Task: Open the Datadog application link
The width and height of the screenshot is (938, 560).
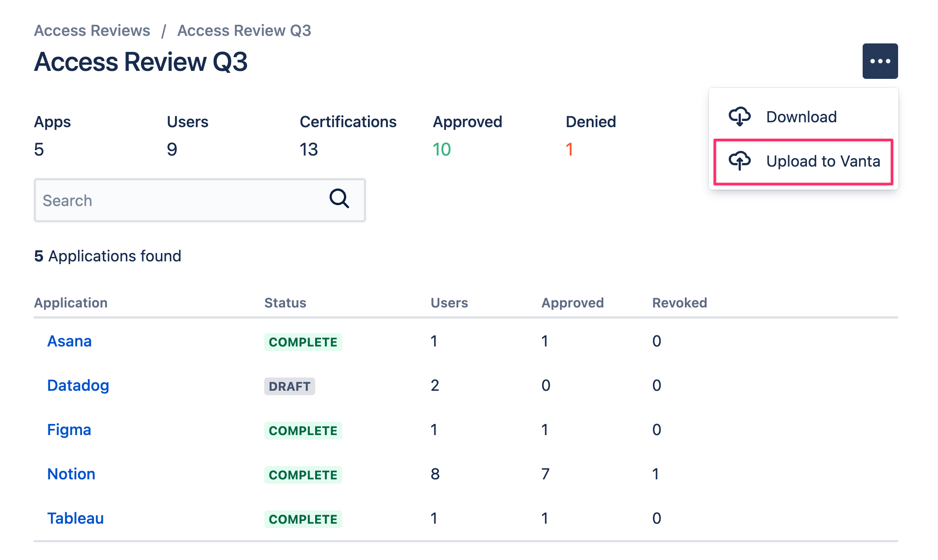Action: pyautogui.click(x=78, y=385)
